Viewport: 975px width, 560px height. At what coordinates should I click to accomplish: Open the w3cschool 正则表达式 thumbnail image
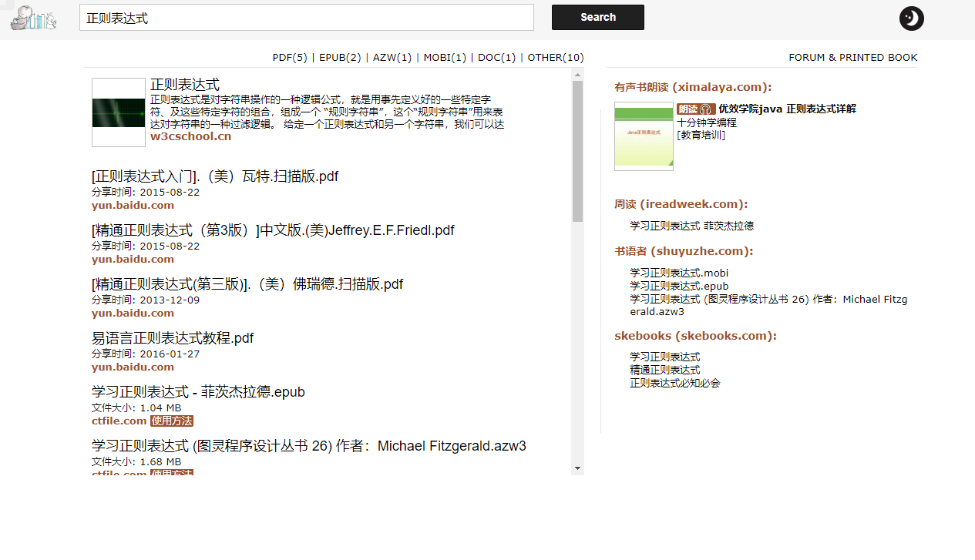tap(119, 112)
